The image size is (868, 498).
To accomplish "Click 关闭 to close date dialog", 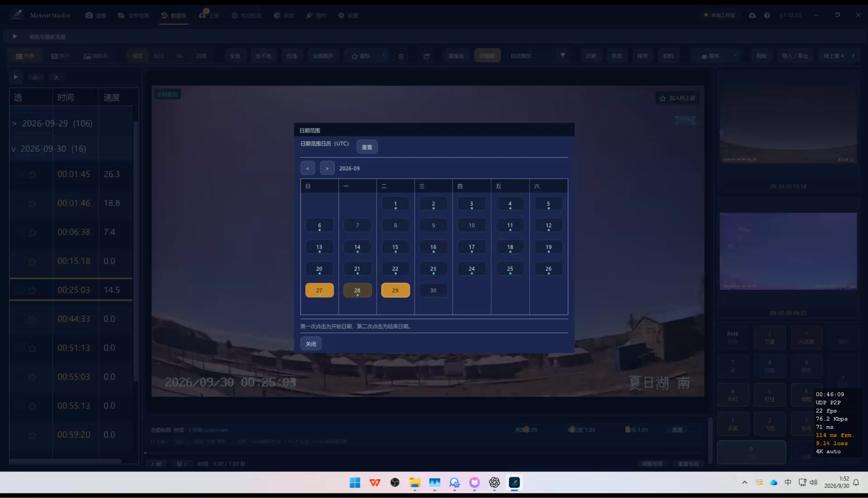I will (311, 344).
